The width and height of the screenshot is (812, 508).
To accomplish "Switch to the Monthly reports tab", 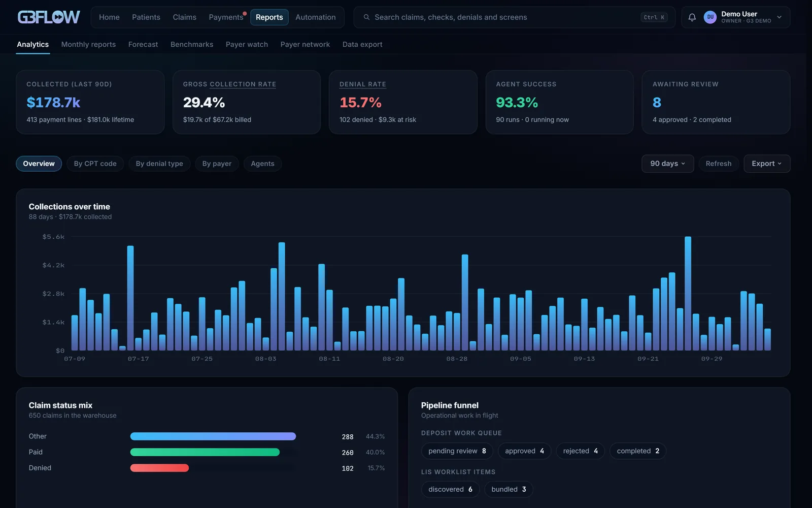I will click(88, 45).
